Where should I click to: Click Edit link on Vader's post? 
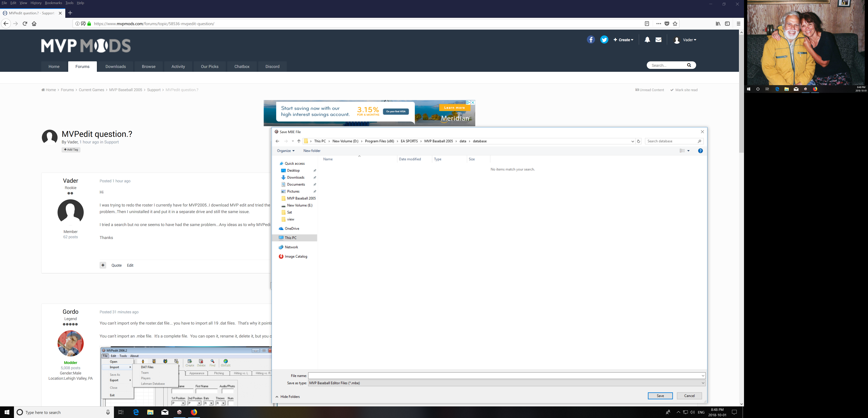pos(130,266)
